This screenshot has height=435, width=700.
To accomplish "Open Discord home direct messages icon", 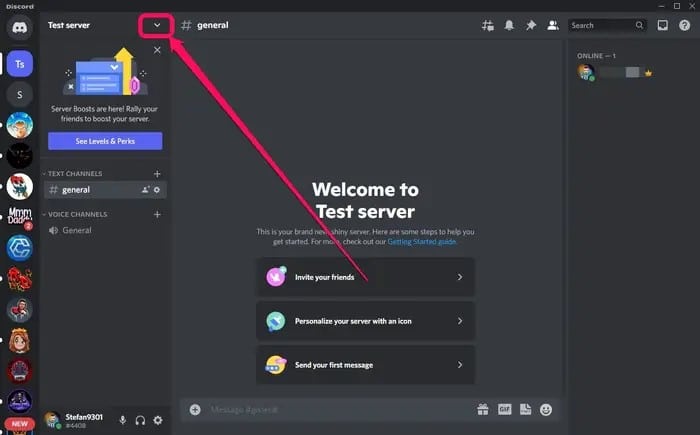I will click(x=19, y=28).
